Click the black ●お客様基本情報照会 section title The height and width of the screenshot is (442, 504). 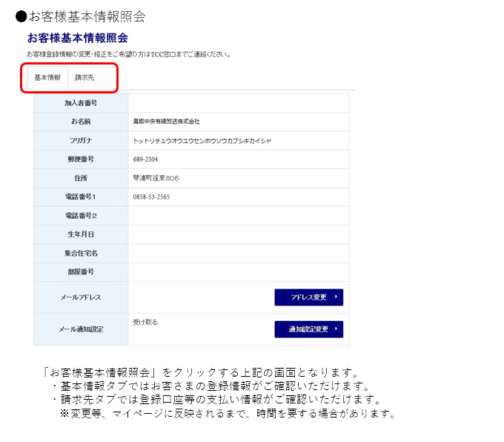(80, 16)
